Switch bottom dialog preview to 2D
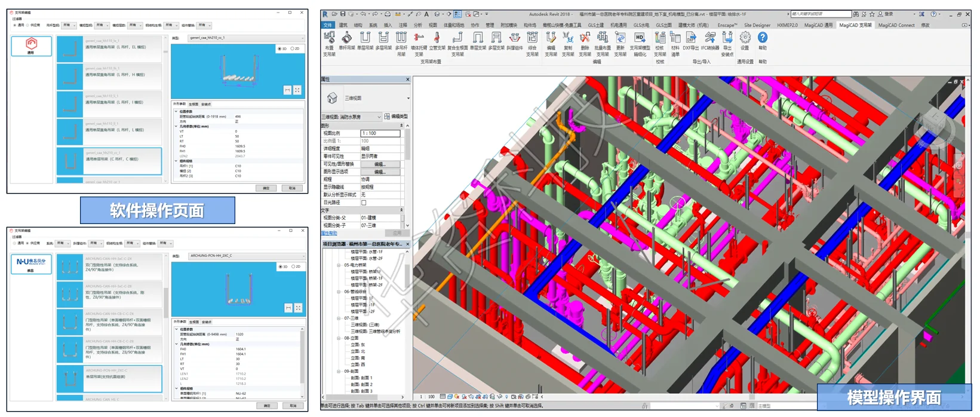 pos(293,266)
